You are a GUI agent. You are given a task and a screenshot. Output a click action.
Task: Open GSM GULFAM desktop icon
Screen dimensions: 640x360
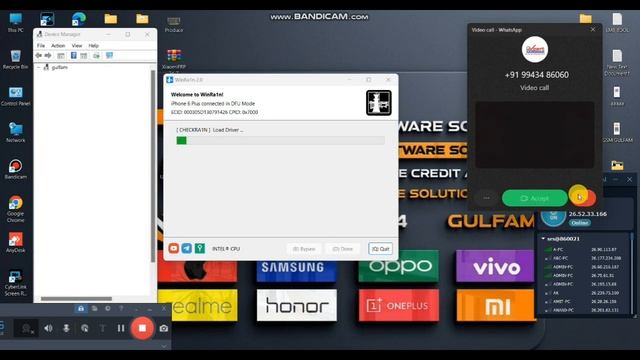pyautogui.click(x=617, y=132)
